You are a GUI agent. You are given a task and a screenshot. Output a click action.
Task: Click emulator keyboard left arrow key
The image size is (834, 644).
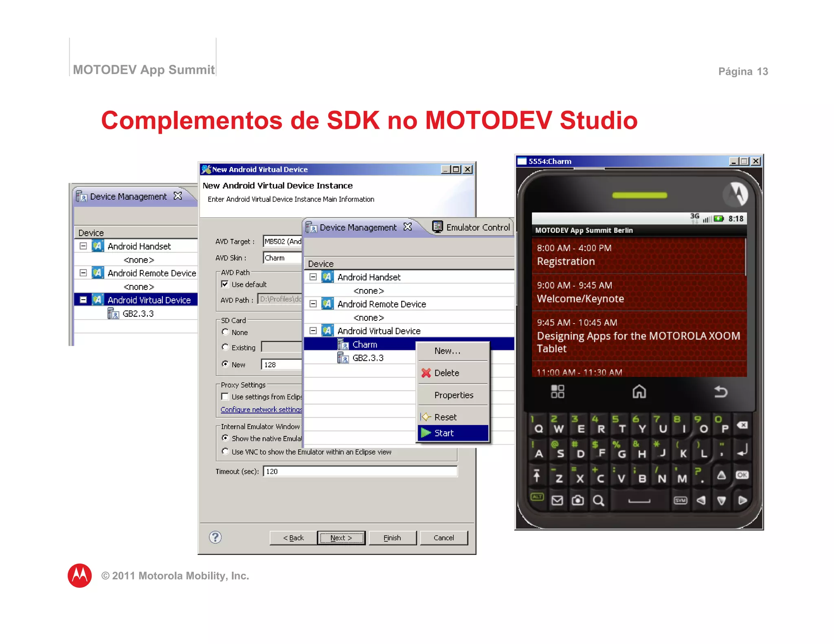701,500
